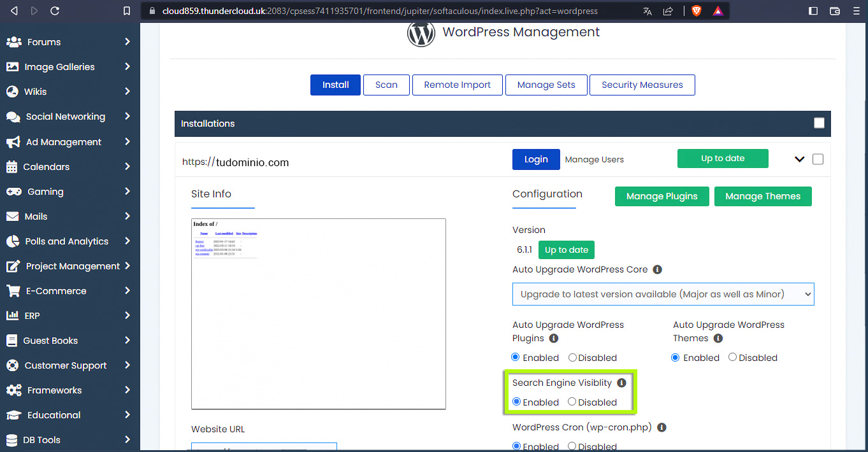Click the Social Networking chat icon
Screen dimensions: 868x452
[13, 117]
